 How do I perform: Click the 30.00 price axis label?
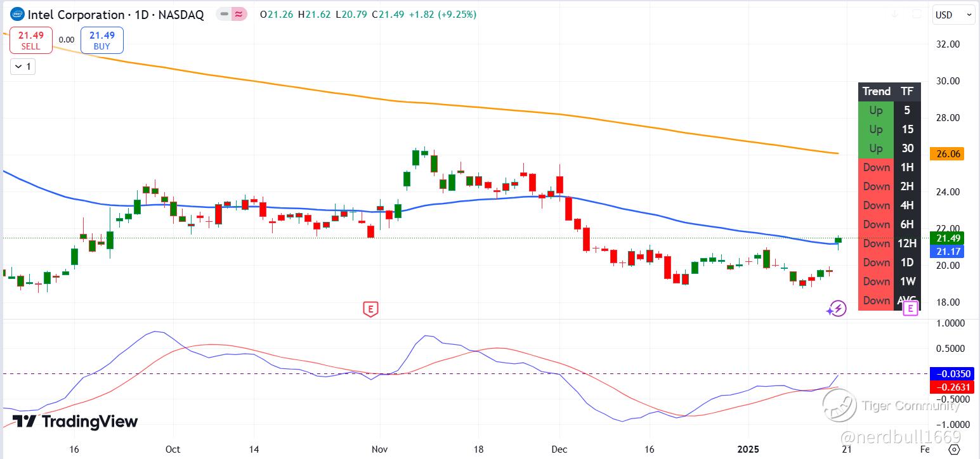[x=948, y=81]
